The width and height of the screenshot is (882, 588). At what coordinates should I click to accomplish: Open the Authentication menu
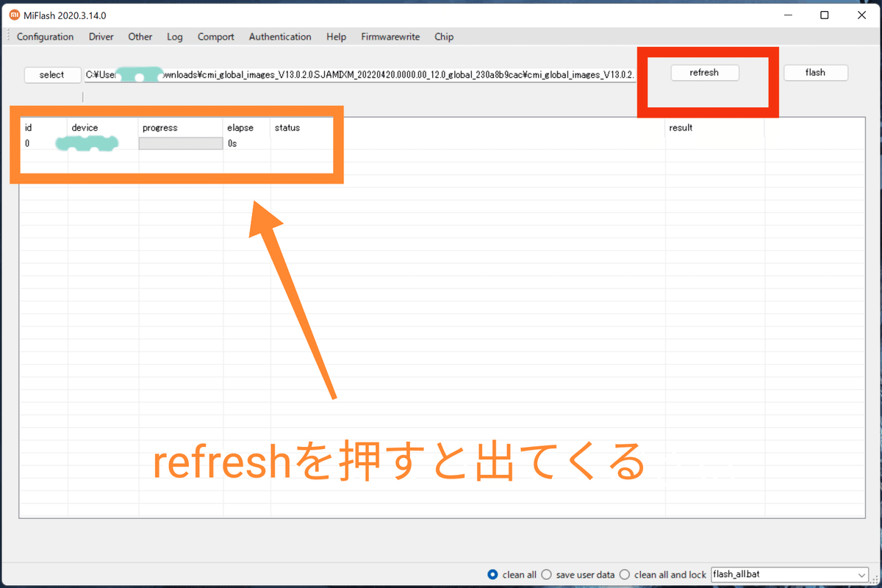280,37
